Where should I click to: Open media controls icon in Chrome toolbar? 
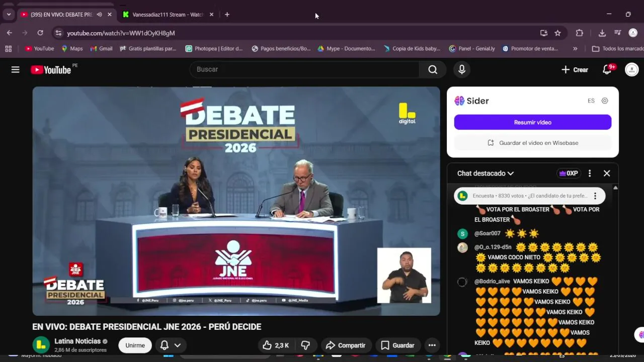[618, 33]
